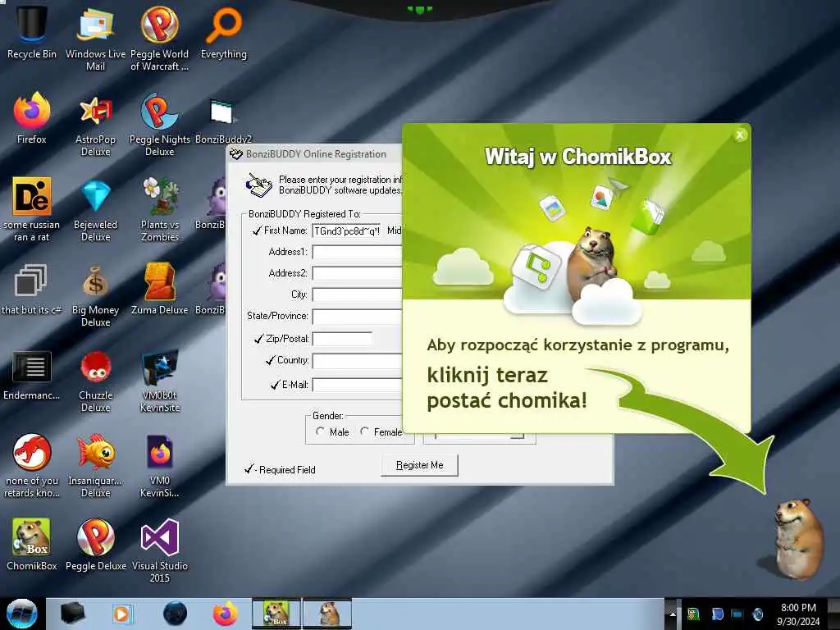
Task: Open VM0b0t KevinSite desktop icon
Action: point(160,381)
